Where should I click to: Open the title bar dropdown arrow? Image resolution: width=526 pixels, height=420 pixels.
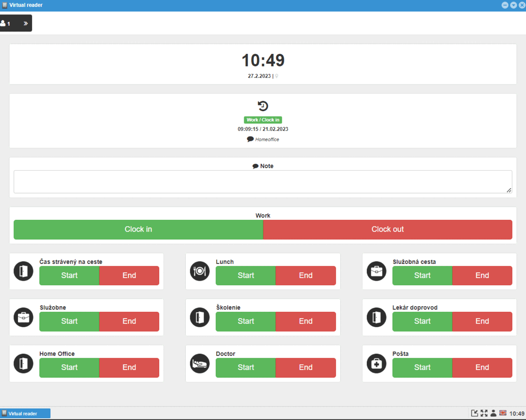pyautogui.click(x=513, y=5)
